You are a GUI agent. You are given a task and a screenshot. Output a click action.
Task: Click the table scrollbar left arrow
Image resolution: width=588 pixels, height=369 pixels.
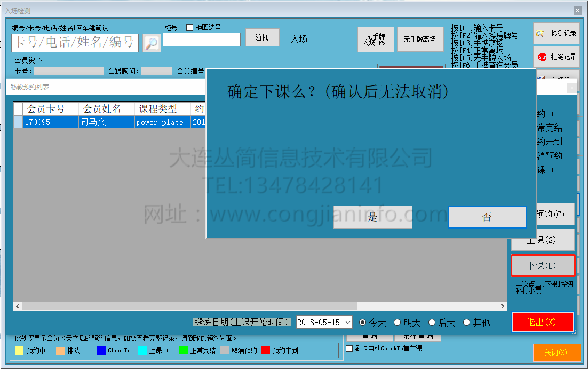pos(18,307)
